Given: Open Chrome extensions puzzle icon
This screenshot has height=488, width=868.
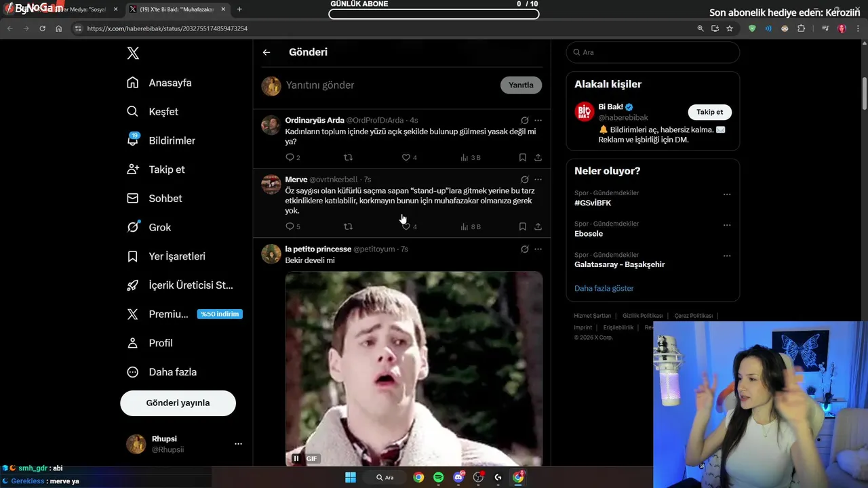Looking at the screenshot, I should 802,28.
